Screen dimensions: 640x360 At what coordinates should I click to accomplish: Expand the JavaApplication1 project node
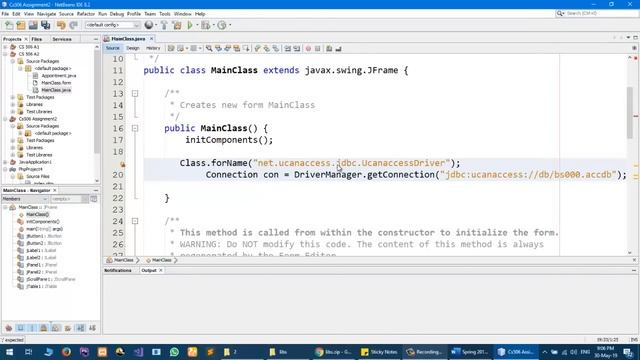pos(5,162)
